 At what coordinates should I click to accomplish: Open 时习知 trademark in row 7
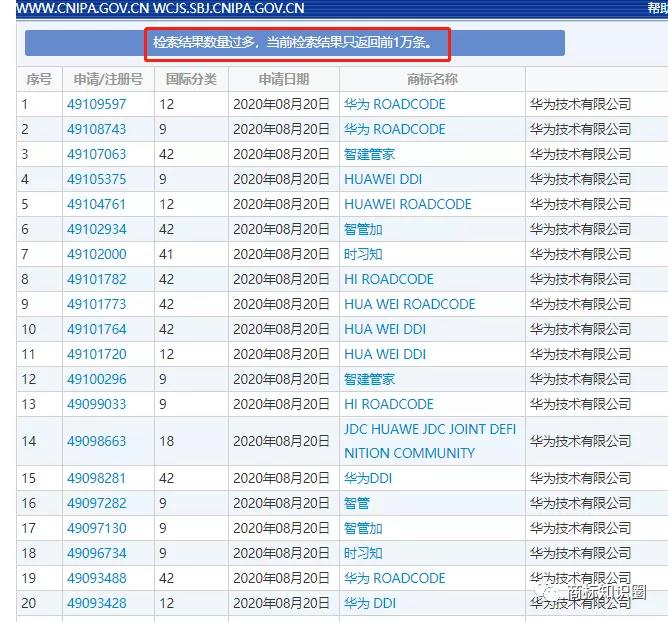363,254
